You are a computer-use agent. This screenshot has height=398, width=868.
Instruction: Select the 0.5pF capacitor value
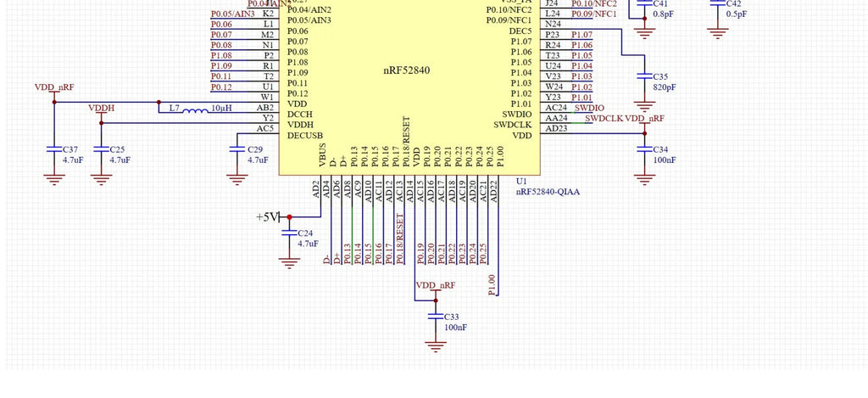(737, 14)
